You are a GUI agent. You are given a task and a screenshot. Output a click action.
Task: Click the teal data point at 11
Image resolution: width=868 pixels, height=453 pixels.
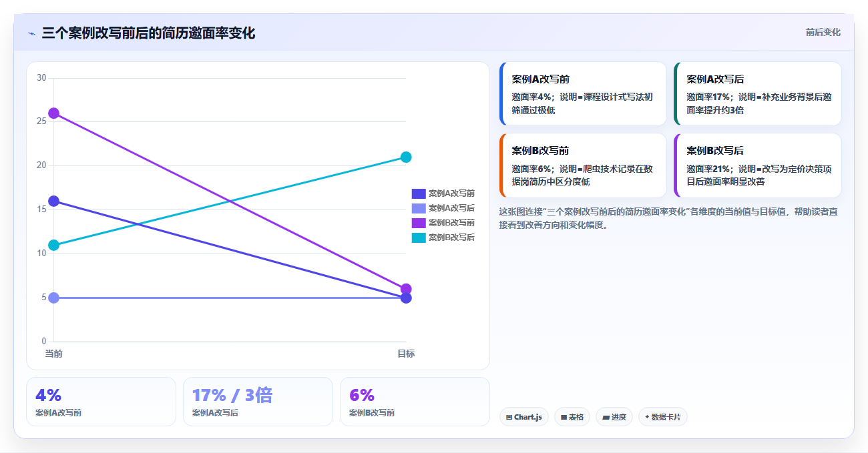point(54,245)
